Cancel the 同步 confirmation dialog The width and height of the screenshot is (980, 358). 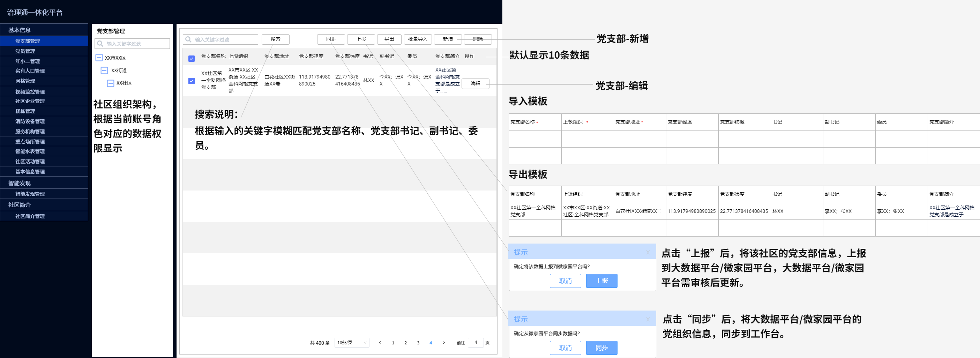565,348
